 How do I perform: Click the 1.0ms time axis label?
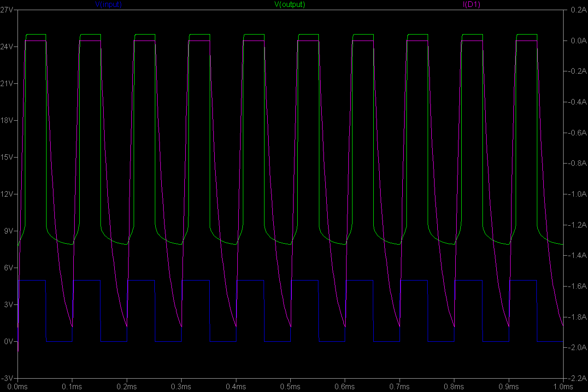point(563,387)
